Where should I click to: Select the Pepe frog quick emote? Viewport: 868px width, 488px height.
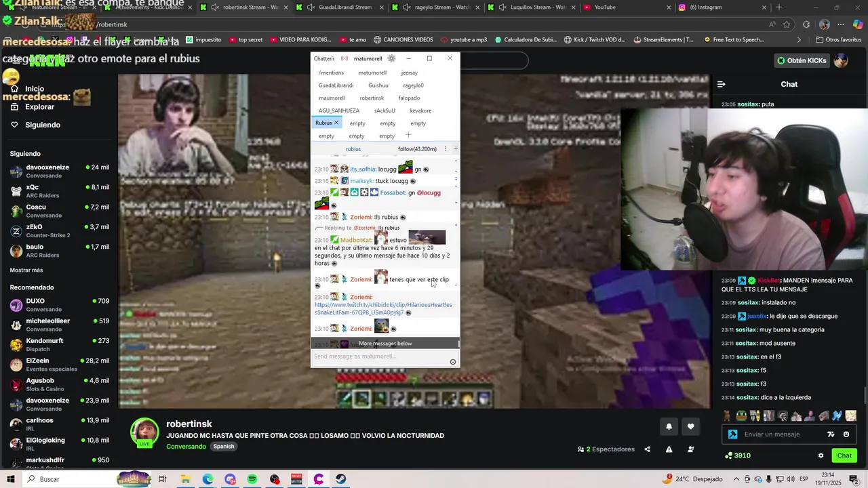tap(741, 415)
